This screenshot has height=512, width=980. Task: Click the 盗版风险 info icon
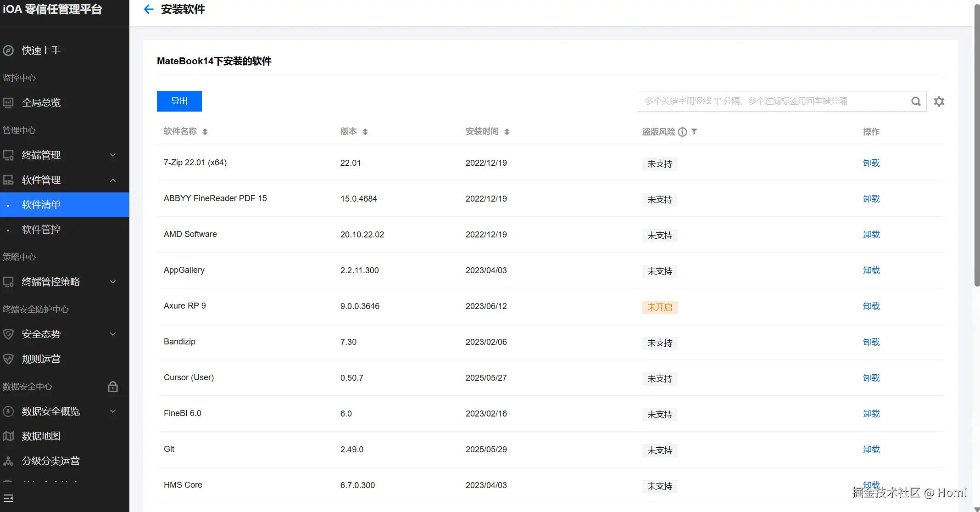coord(683,132)
